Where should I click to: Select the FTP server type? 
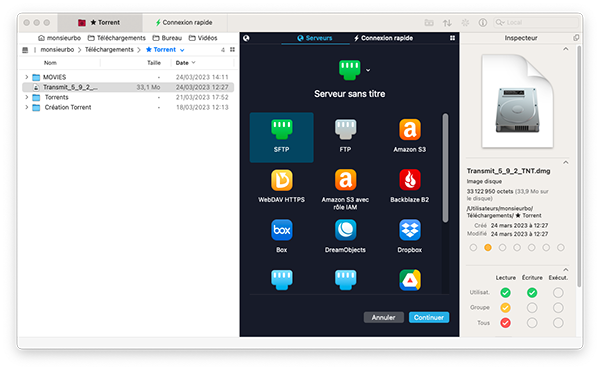[x=345, y=137]
